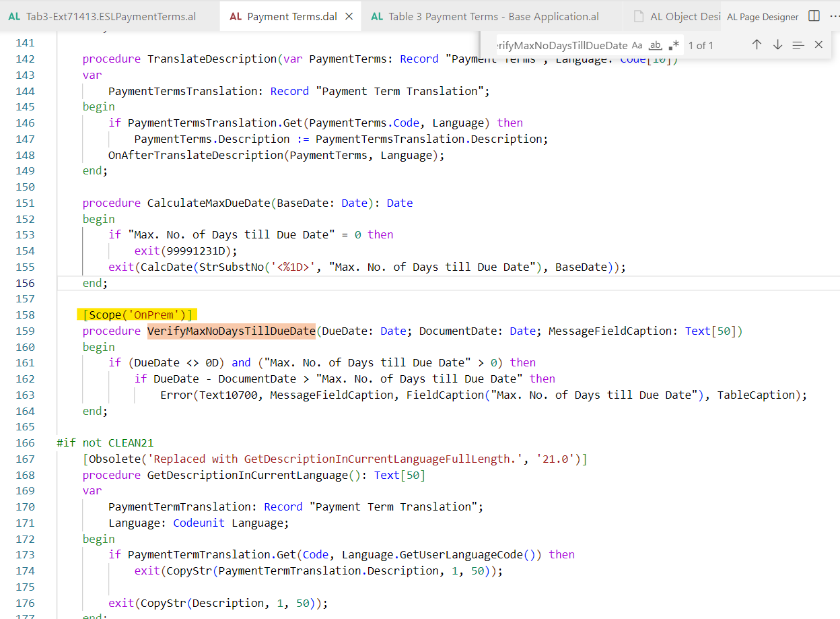Viewport: 840px width, 619px height.
Task: Click 'TableCaption' at end of line 163
Action: pos(756,395)
